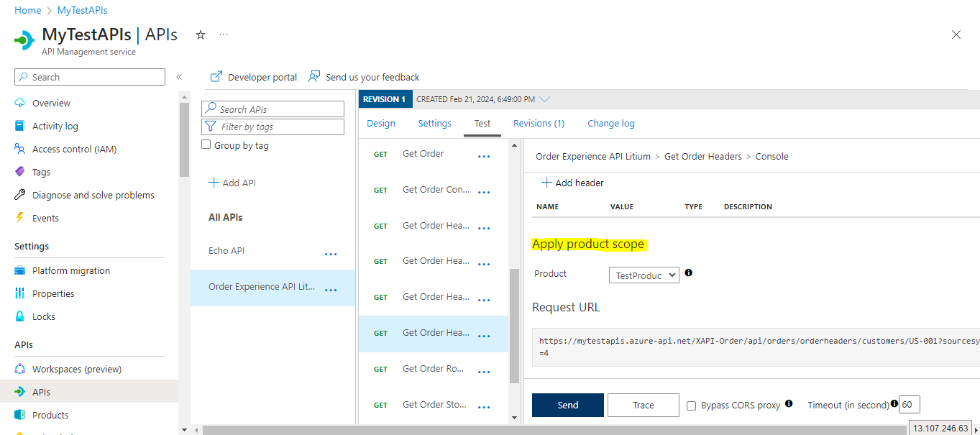The image size is (980, 435).
Task: Open the Revisions (1) tab
Action: tap(539, 123)
